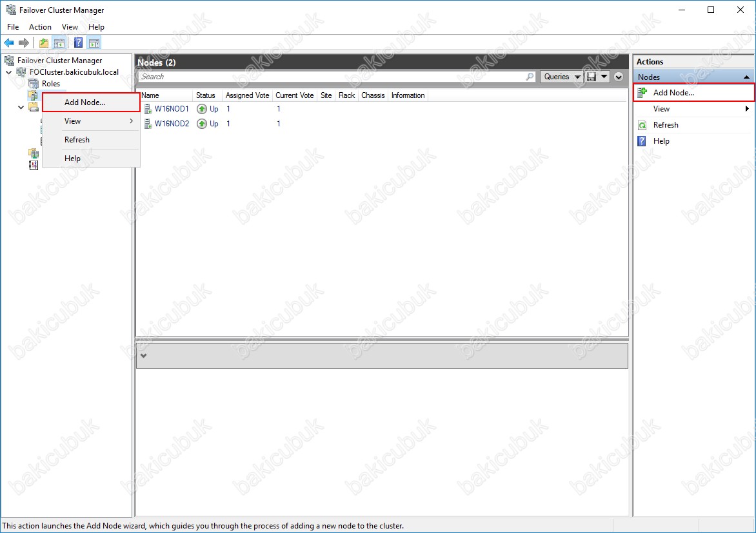The height and width of the screenshot is (533, 756).
Task: Click the FOCluster.bakicubuk.local cluster icon
Action: tap(22, 72)
